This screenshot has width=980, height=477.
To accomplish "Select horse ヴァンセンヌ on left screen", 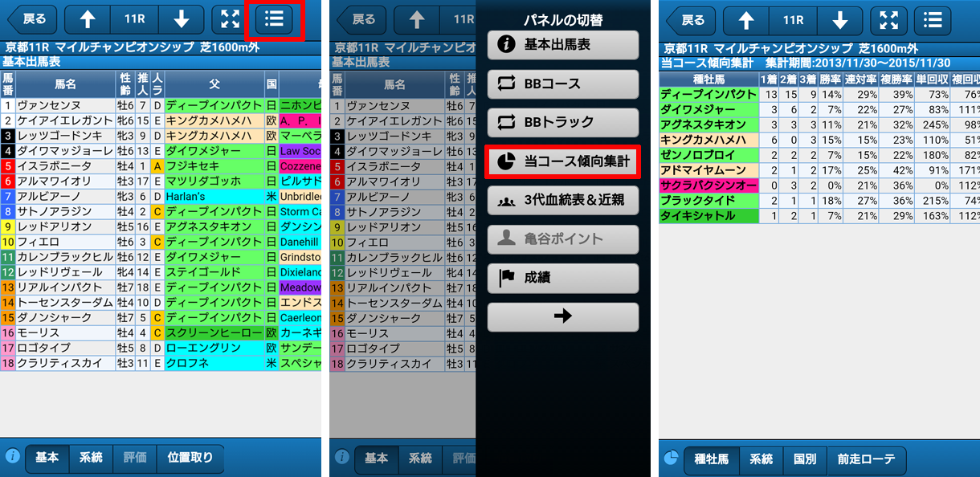I will 66,105.
